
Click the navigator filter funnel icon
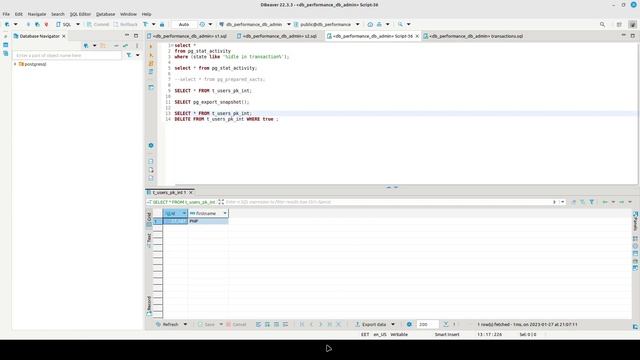[x=129, y=55]
